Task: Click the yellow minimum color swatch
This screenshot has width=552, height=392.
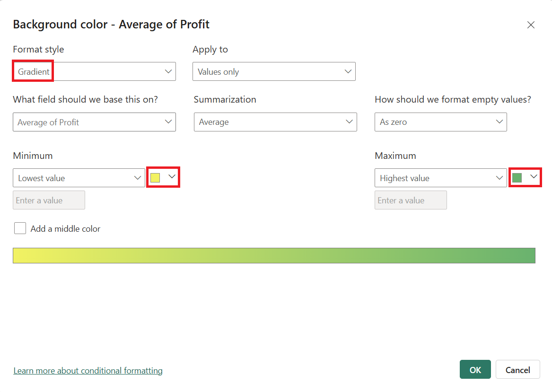Action: [x=155, y=178]
